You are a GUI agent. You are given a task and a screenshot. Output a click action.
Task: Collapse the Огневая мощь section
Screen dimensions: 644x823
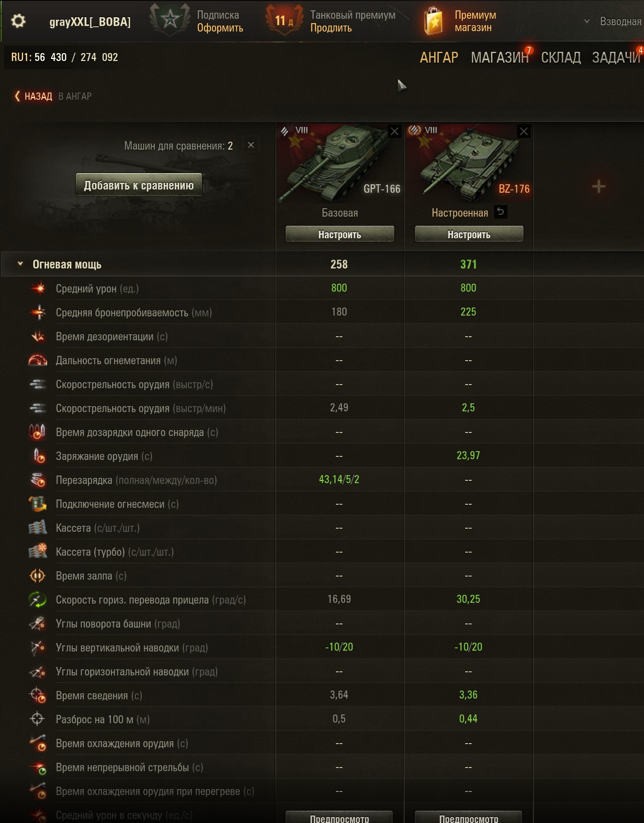[20, 264]
